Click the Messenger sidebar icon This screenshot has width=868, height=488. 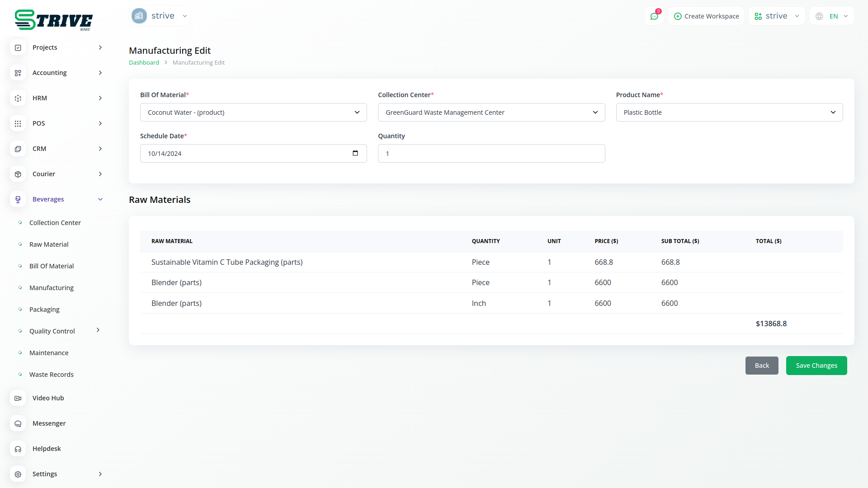coord(18,423)
